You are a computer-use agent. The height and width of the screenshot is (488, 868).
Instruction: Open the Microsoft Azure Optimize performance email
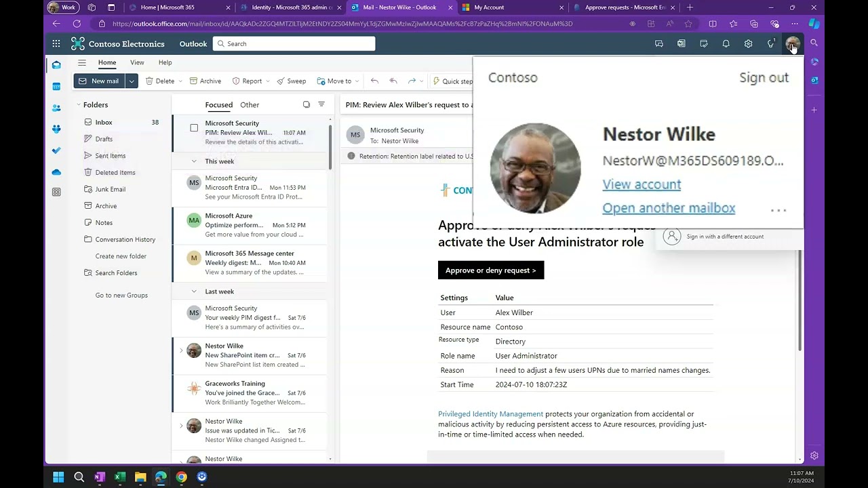click(250, 225)
